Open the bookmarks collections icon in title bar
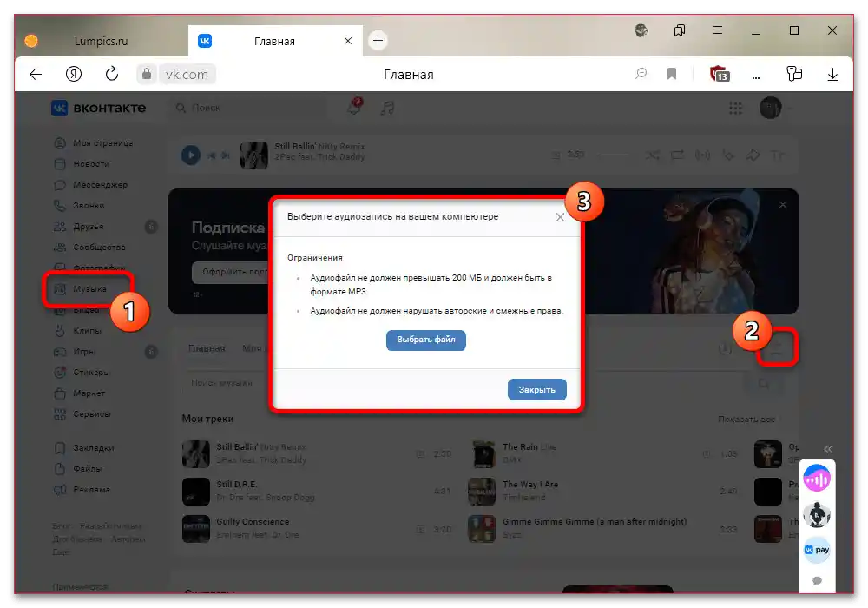 tap(680, 30)
